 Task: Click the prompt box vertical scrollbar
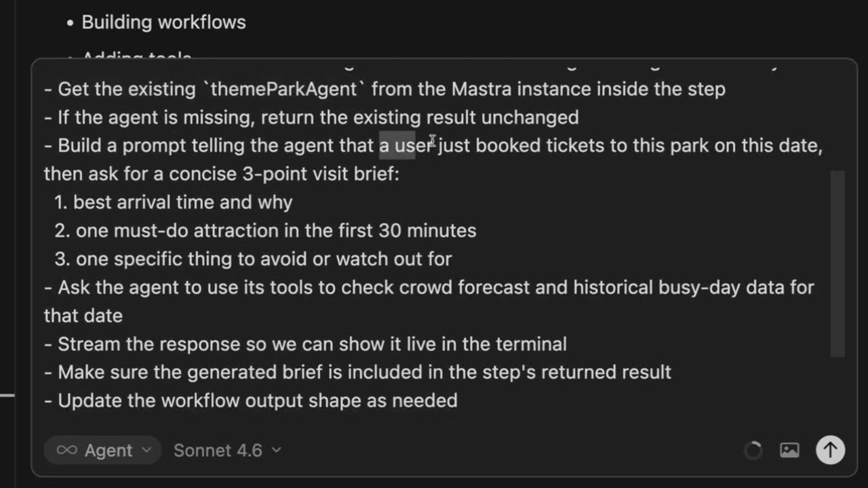(837, 263)
